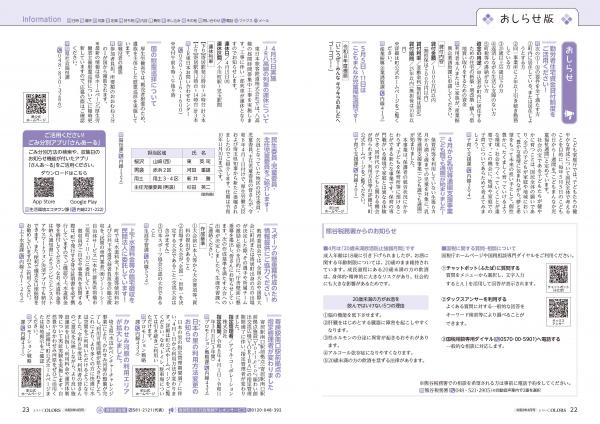Open the QR code under 国の教育ローン column

point(36,105)
